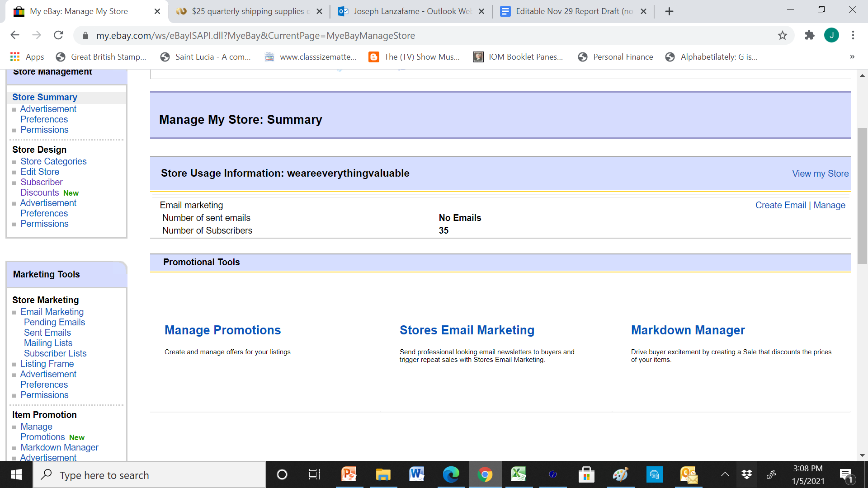Image resolution: width=868 pixels, height=488 pixels.
Task: Show hidden system tray icons
Action: pos(725,474)
